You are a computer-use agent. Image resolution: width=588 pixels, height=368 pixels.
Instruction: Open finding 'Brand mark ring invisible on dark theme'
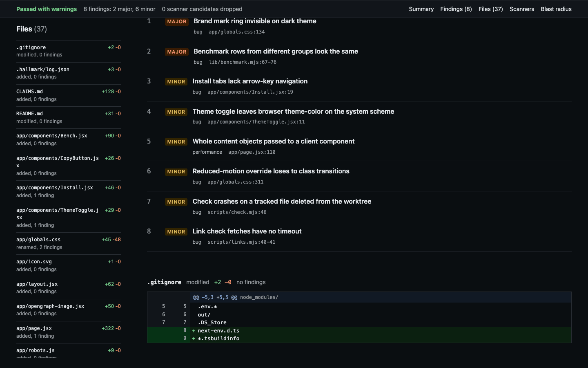(x=255, y=21)
